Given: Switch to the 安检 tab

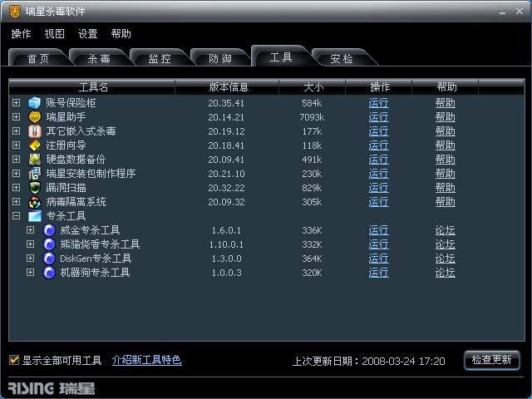Looking at the screenshot, I should pos(342,58).
